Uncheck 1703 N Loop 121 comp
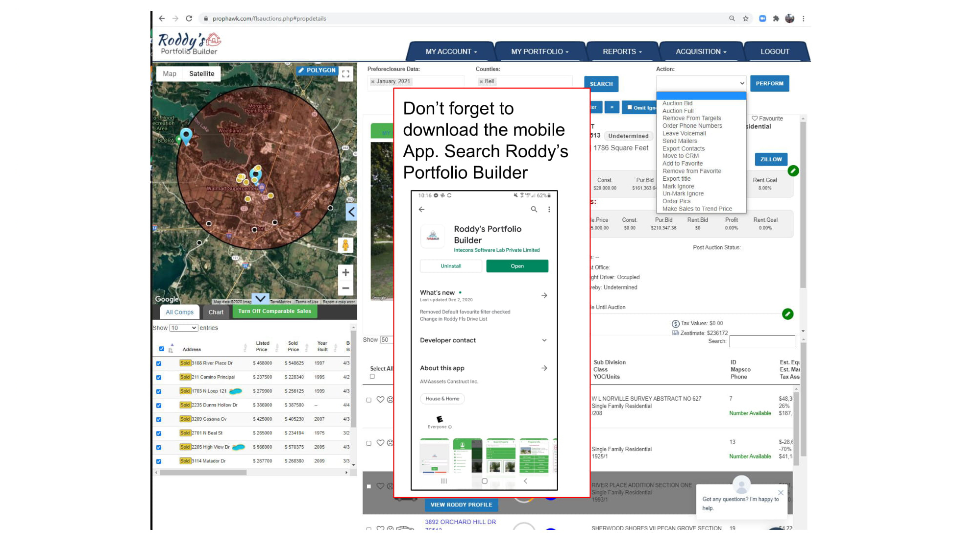Image resolution: width=980 pixels, height=551 pixels. (159, 391)
